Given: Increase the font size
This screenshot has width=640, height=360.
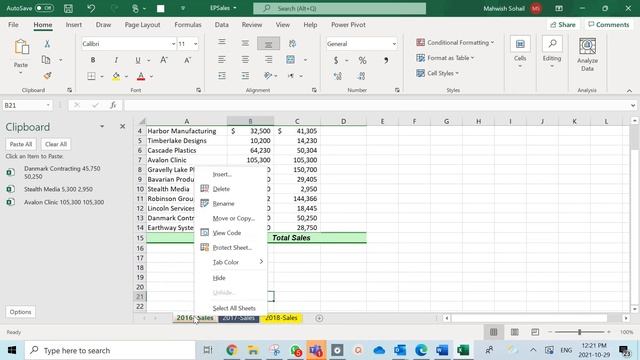Looking at the screenshot, I should click(x=164, y=60).
